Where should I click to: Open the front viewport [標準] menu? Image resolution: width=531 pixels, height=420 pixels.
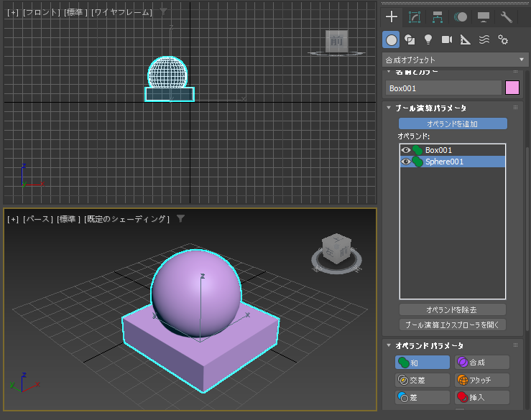click(75, 12)
